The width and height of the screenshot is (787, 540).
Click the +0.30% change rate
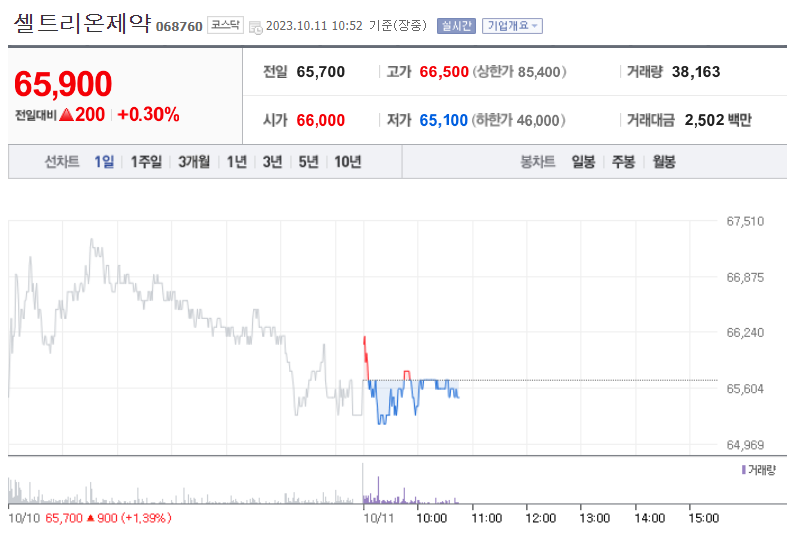point(149,114)
